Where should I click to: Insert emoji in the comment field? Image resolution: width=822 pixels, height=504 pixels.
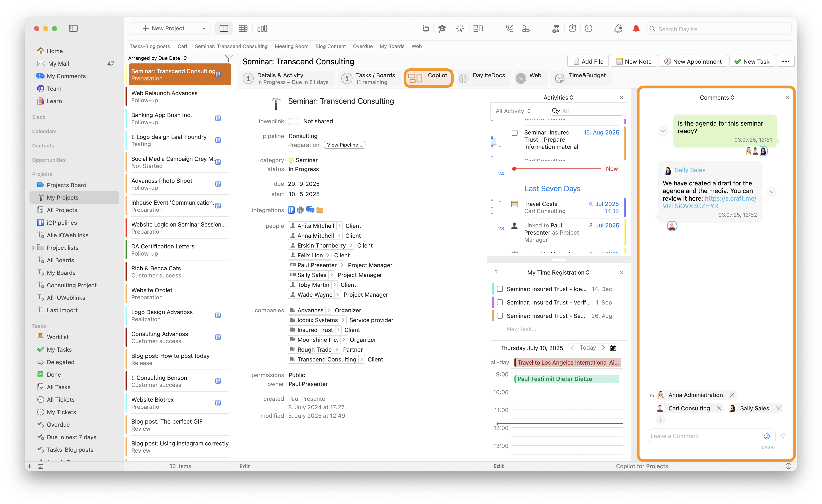coord(767,436)
